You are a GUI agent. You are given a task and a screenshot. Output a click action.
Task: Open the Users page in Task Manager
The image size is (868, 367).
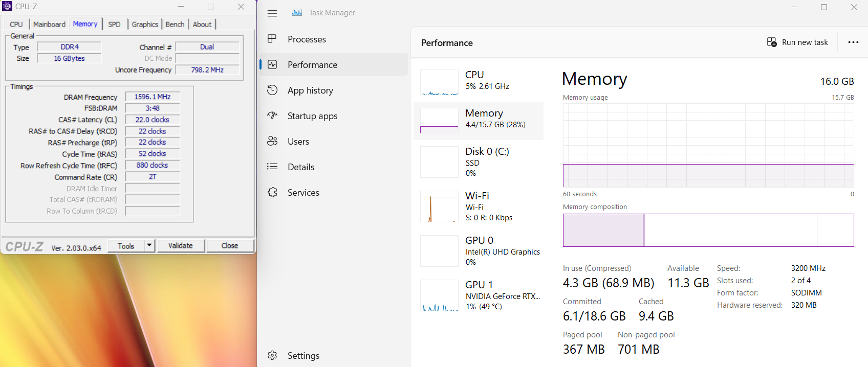[x=334, y=141]
